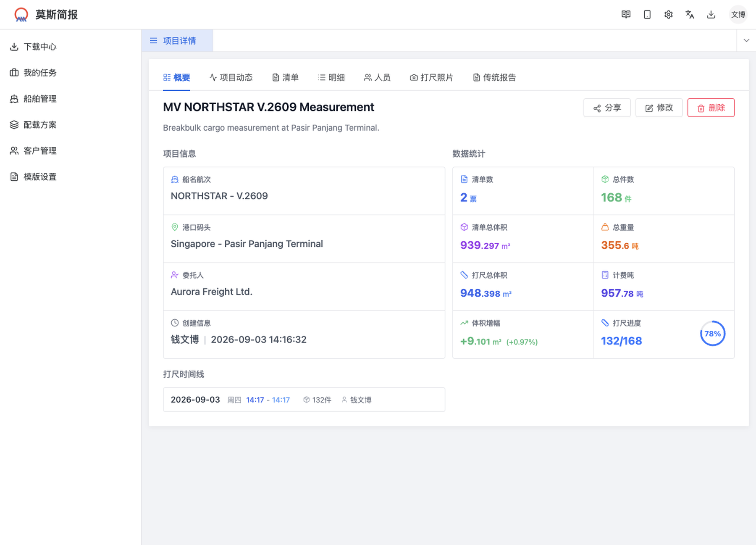Click the calculator icon beside 计费吨
Image resolution: width=756 pixels, height=545 pixels.
click(605, 275)
